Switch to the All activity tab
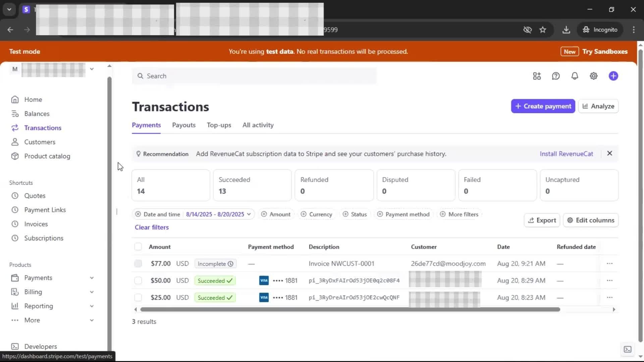The width and height of the screenshot is (644, 362). click(x=258, y=125)
